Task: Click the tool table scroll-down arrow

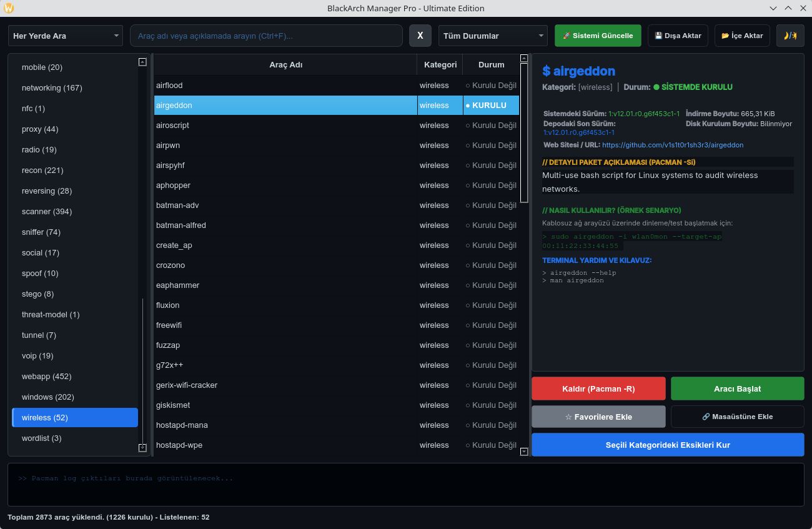Action: 524,452
